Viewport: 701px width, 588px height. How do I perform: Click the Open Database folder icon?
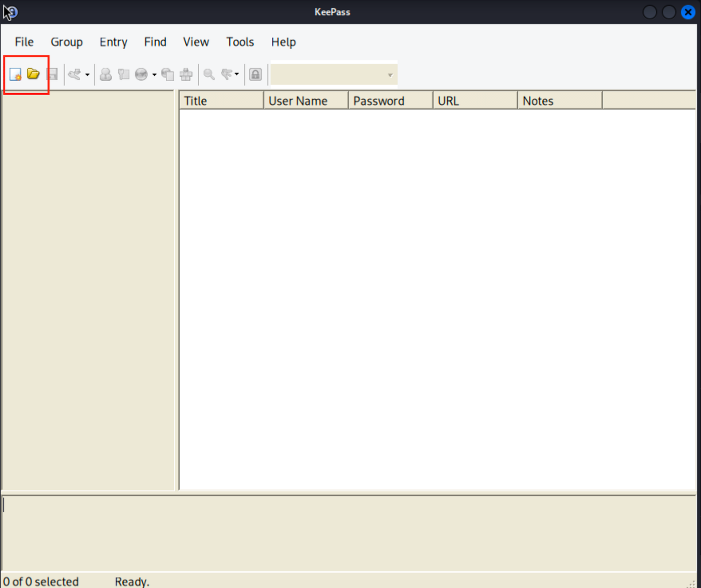[34, 74]
